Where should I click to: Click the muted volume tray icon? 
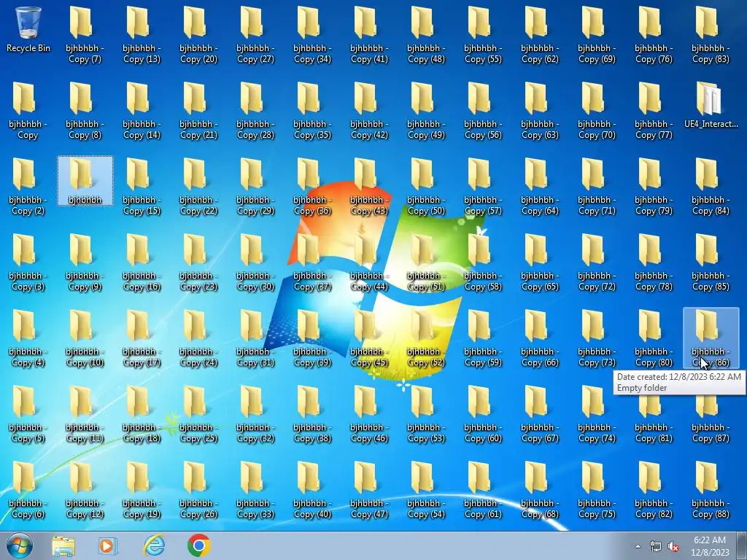click(x=673, y=547)
